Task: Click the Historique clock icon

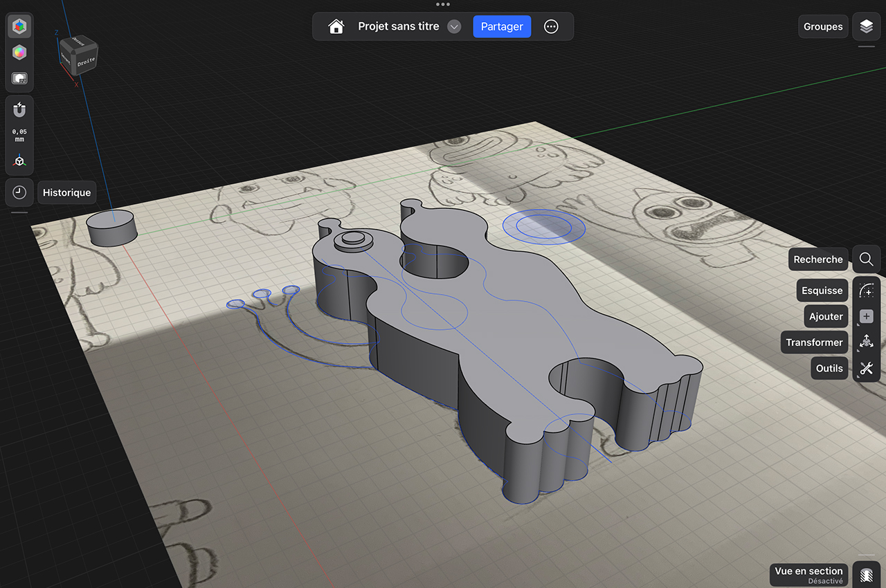Action: [x=19, y=192]
